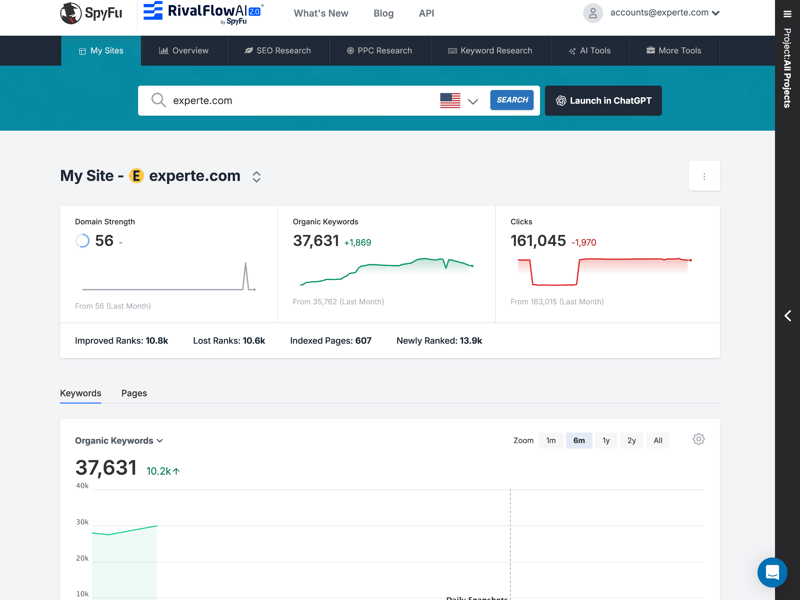
Task: Select the 6m zoom range
Action: pyautogui.click(x=579, y=440)
